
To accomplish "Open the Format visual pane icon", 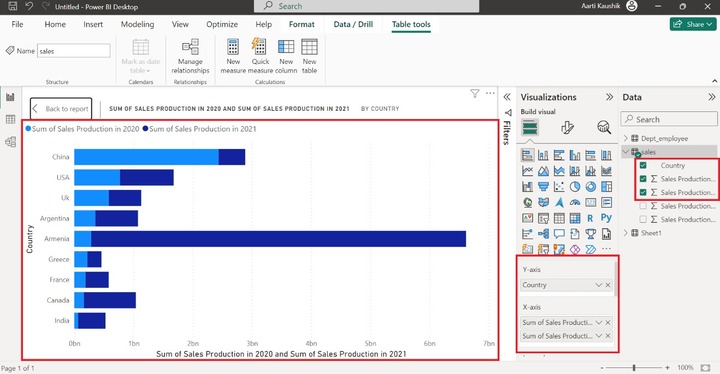I will (568, 127).
